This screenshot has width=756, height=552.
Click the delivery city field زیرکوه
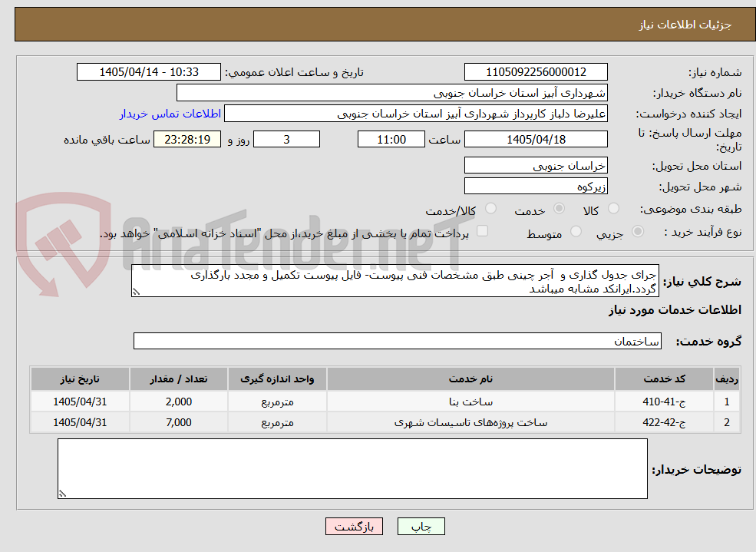[x=536, y=186]
